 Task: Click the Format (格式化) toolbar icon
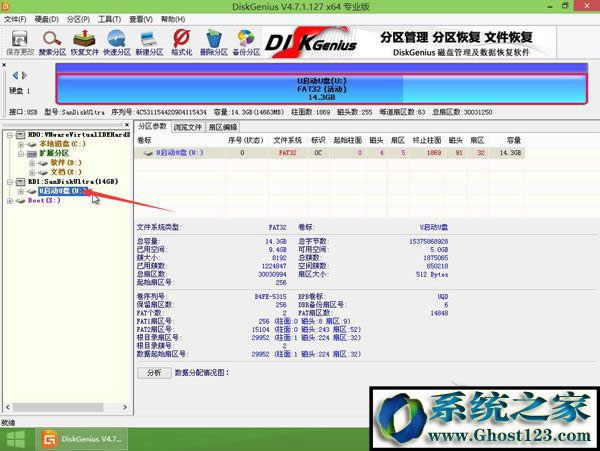181,41
